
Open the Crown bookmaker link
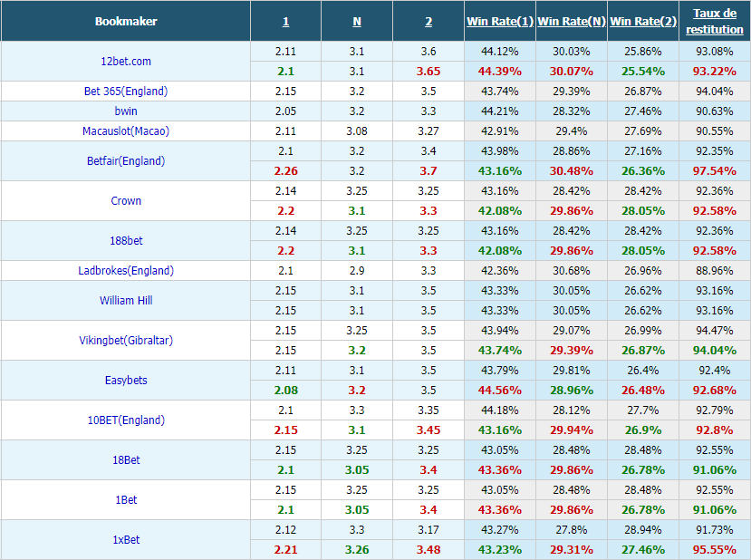coord(126,201)
